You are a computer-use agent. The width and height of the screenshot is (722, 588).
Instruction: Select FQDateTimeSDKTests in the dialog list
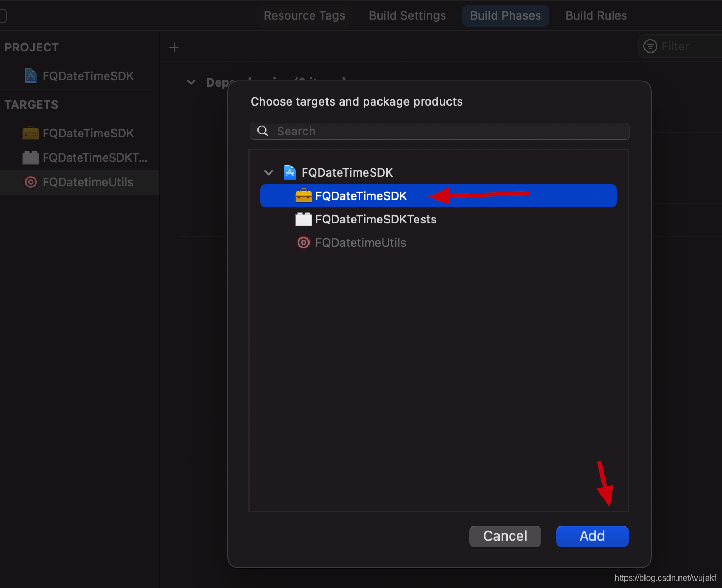[439, 219]
